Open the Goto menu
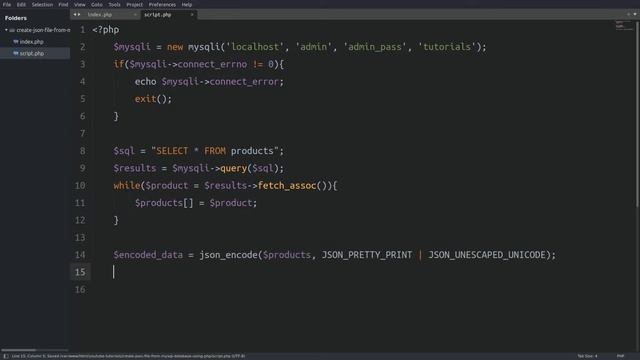Image resolution: width=640 pixels, height=360 pixels. click(x=97, y=4)
